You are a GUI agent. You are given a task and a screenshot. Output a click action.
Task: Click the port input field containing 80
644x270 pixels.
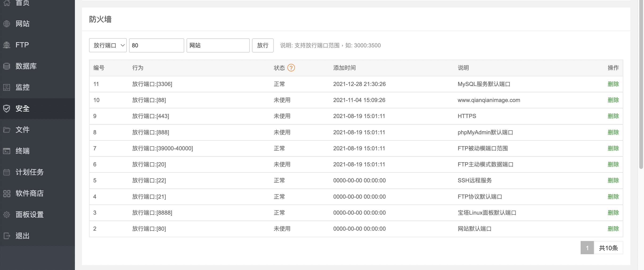156,45
